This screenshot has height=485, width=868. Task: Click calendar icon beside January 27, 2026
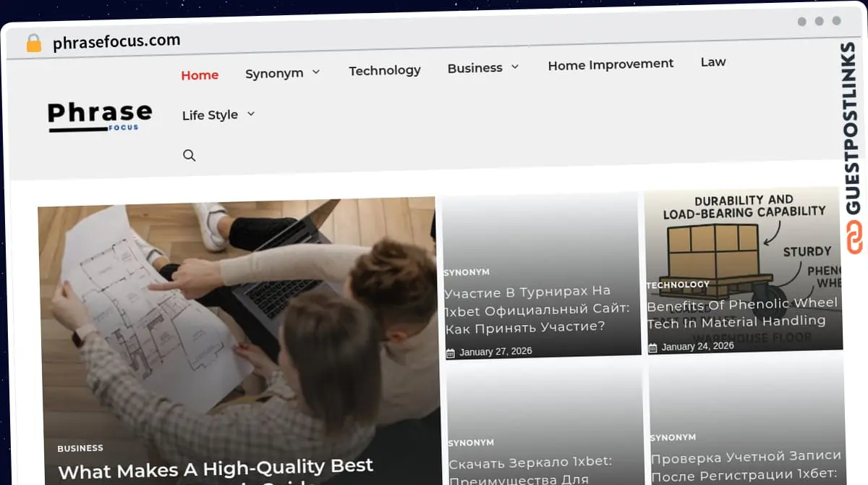(451, 353)
